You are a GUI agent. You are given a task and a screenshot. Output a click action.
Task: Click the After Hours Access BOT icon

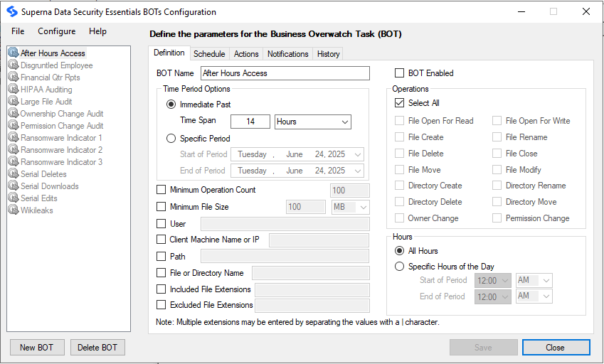[x=14, y=53]
